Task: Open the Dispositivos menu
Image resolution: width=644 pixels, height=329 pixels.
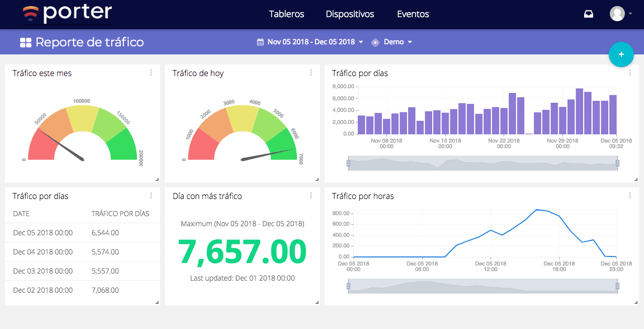Action: [x=350, y=14]
